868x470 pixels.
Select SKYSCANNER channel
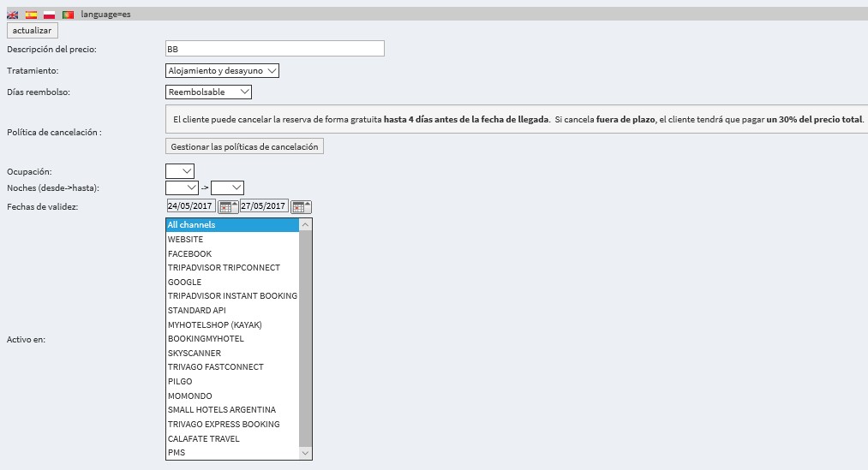point(232,353)
